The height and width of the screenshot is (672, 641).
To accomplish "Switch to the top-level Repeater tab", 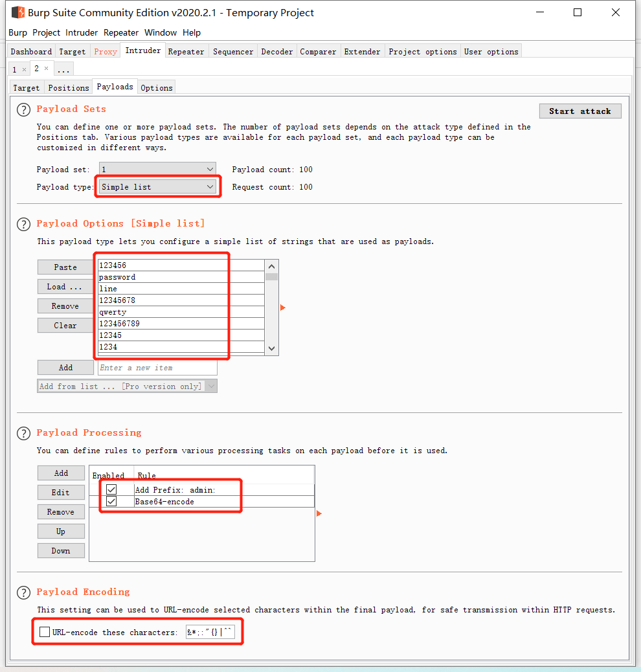I will [186, 51].
